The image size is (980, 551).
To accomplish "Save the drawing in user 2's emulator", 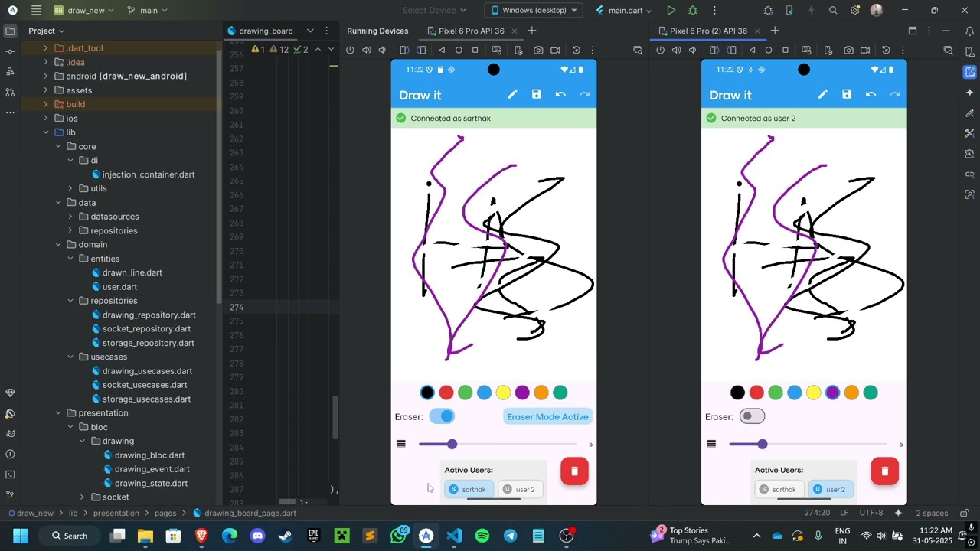I will [x=847, y=94].
